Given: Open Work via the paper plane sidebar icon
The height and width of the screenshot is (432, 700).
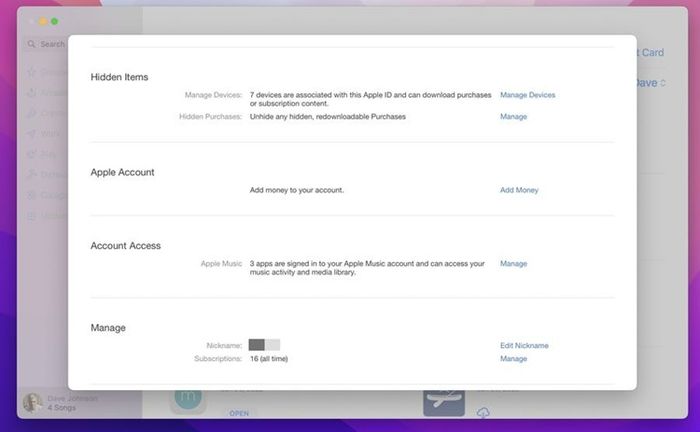Looking at the screenshot, I should point(32,133).
